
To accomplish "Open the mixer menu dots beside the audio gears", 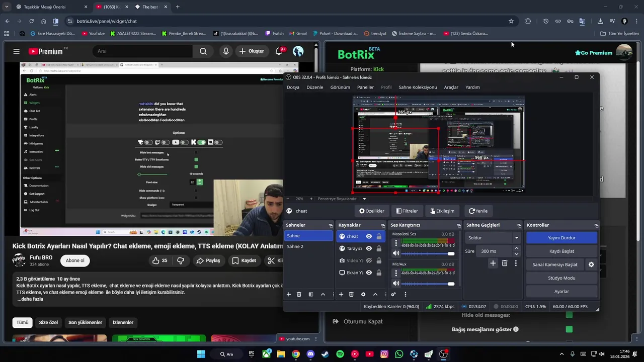I will pyautogui.click(x=405, y=294).
